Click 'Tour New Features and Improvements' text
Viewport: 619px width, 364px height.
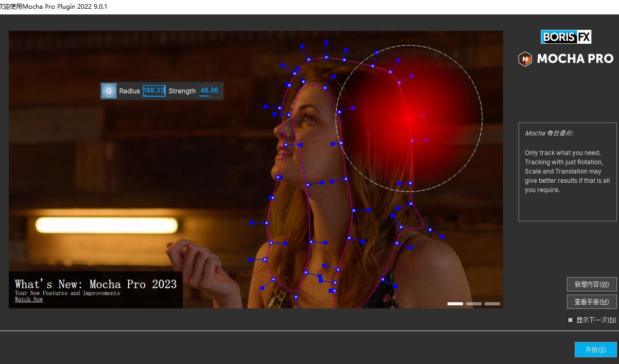coord(67,293)
